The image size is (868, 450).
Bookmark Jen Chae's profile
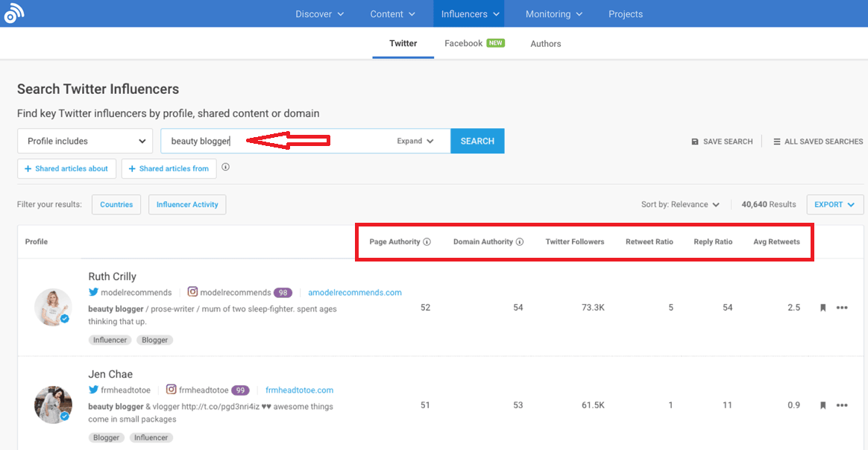pyautogui.click(x=823, y=406)
